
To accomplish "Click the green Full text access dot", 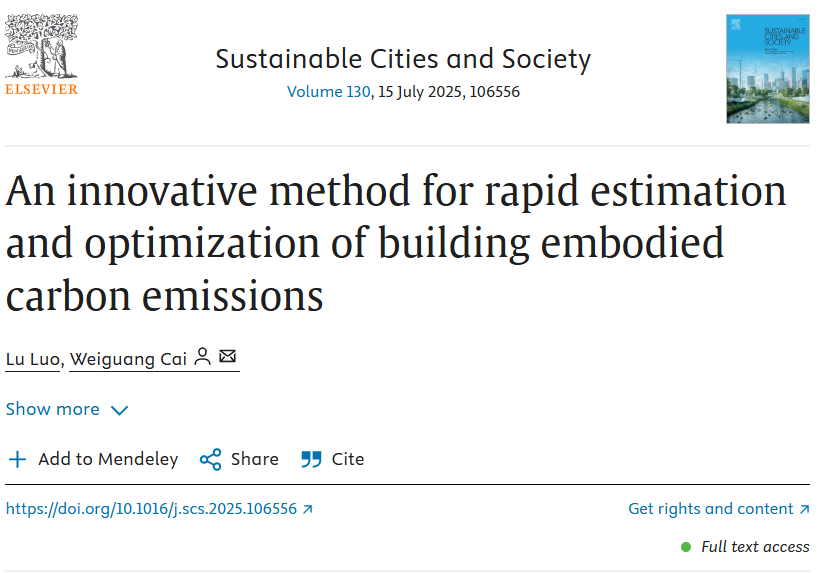I will coord(686,547).
